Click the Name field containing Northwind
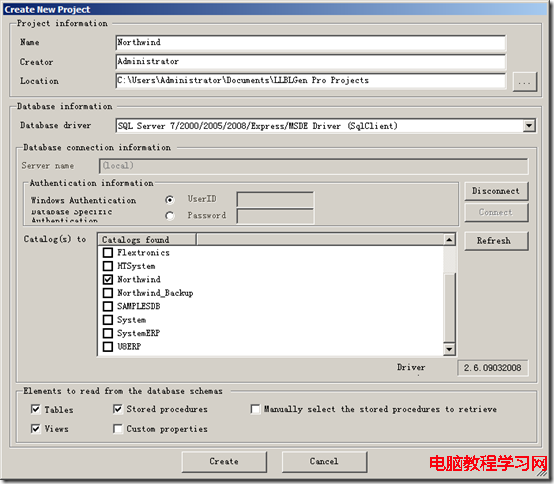 tap(310, 43)
